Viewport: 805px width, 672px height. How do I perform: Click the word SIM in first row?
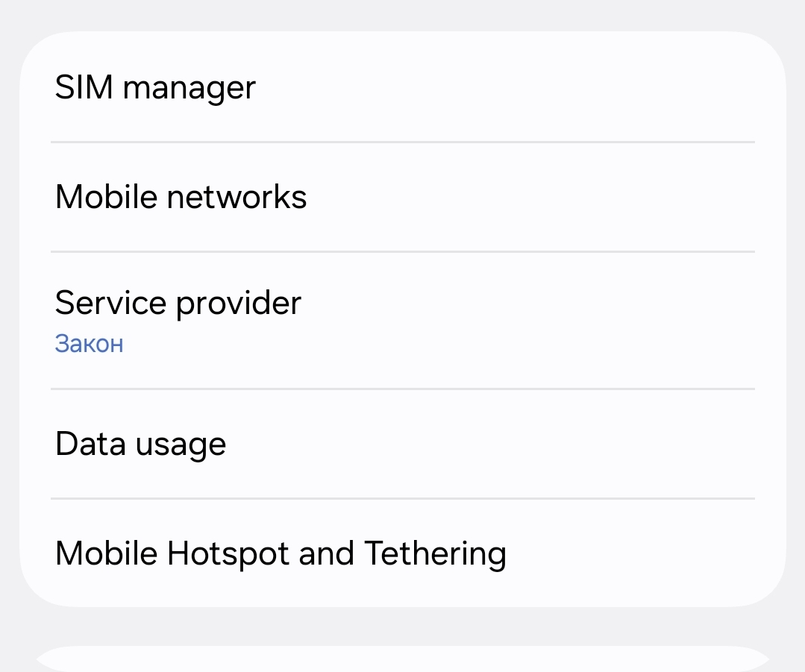tap(84, 88)
